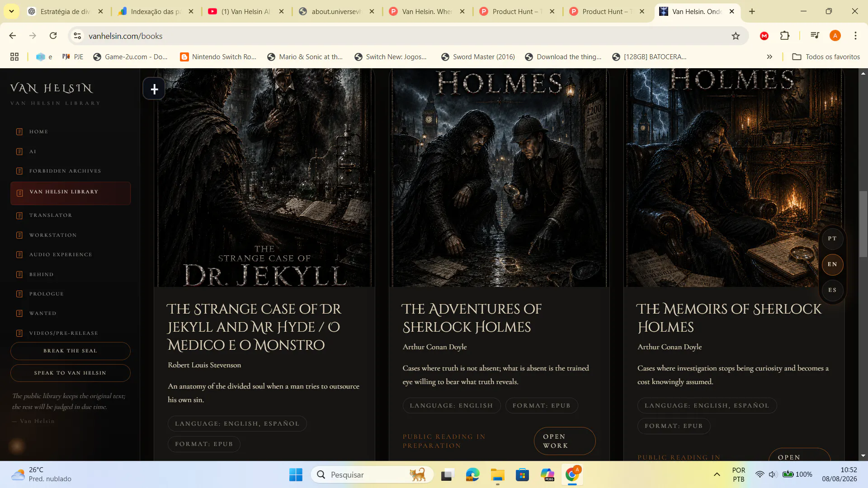Click the browser forward arrow
This screenshot has width=868, height=488.
pyautogui.click(x=33, y=36)
